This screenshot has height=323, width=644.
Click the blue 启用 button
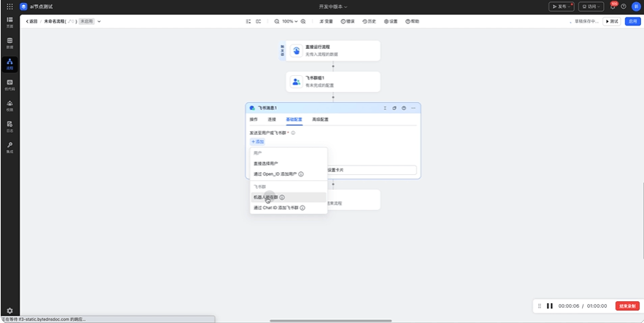pyautogui.click(x=632, y=21)
